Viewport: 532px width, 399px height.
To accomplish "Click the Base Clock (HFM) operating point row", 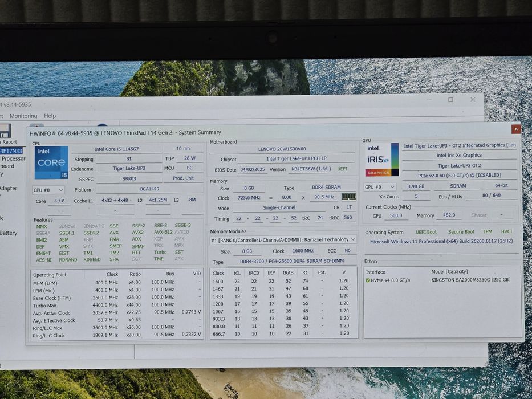I will click(x=117, y=298).
